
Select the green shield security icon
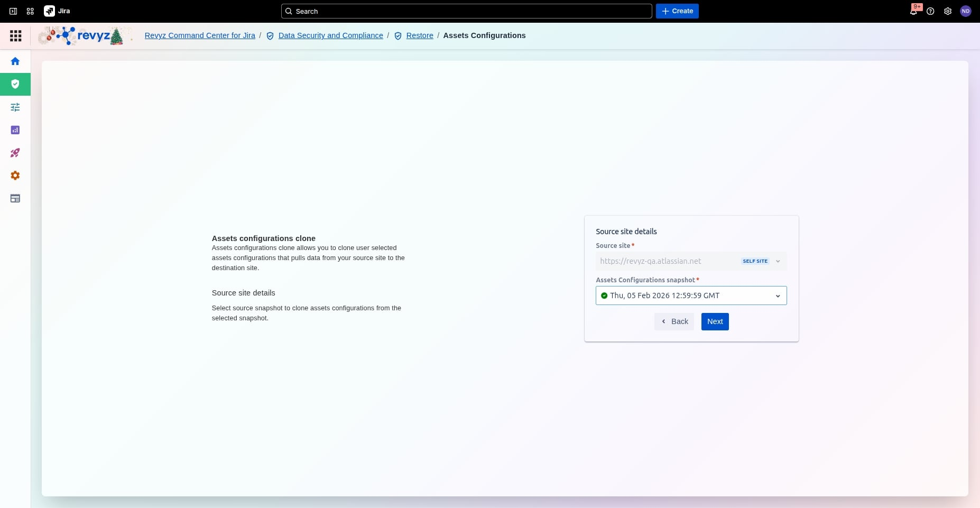[x=15, y=84]
